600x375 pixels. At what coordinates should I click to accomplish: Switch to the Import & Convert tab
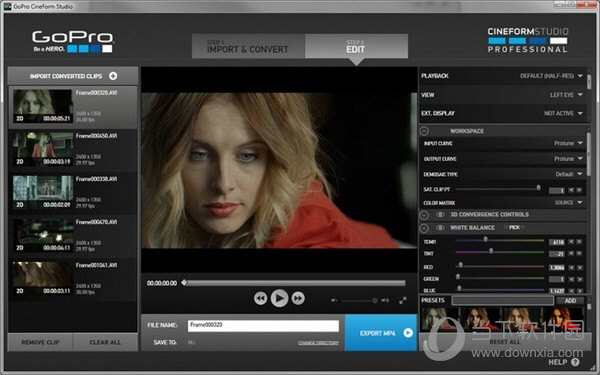[x=248, y=46]
